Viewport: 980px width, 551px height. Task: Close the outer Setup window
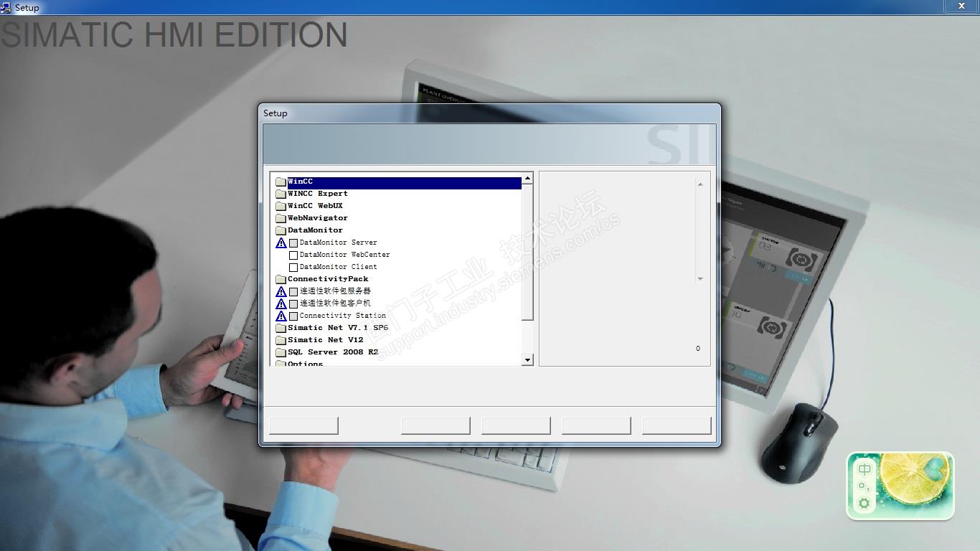pos(962,6)
